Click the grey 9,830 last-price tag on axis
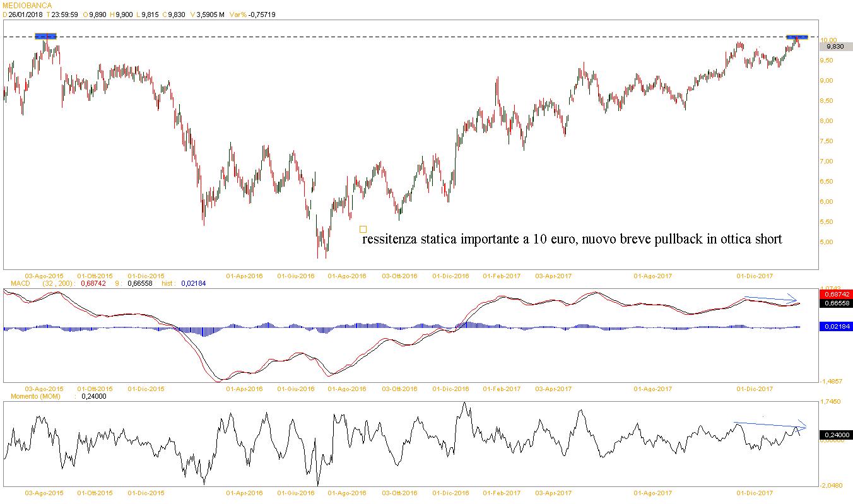 [835, 47]
